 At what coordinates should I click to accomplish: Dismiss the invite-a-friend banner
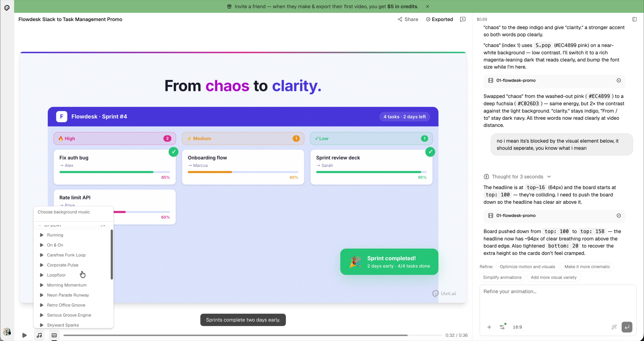click(x=427, y=6)
